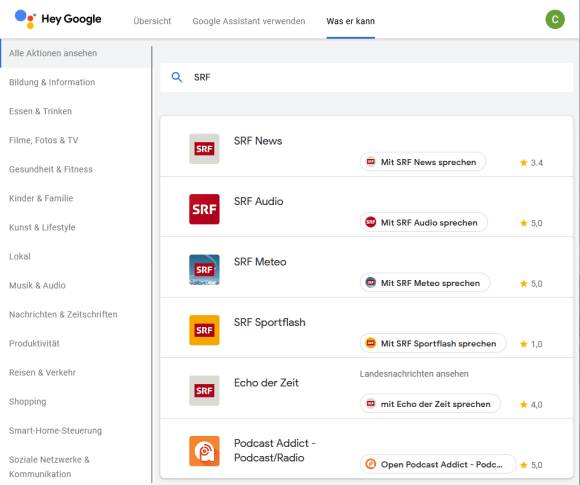Click the star rating 5,0 for Podcast Addict

[x=532, y=465]
